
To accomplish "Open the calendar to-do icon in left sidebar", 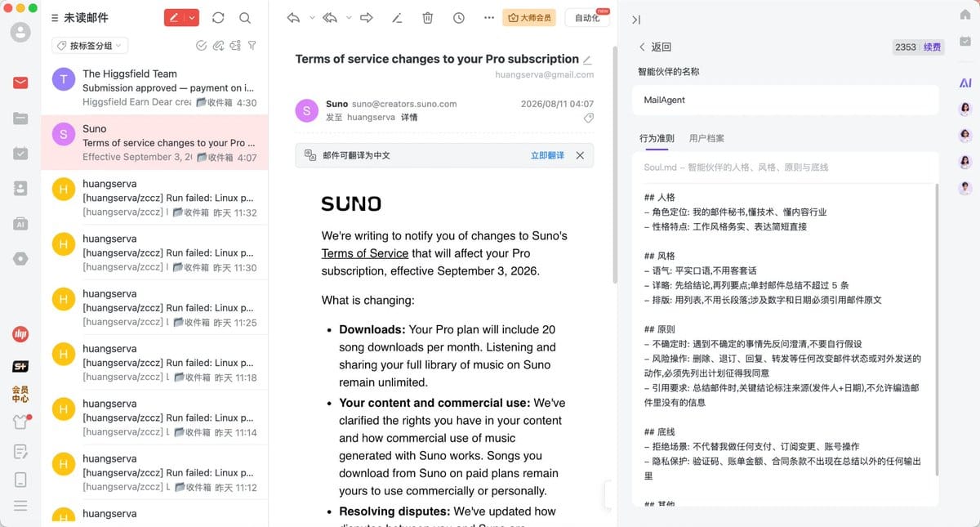I will [20, 153].
